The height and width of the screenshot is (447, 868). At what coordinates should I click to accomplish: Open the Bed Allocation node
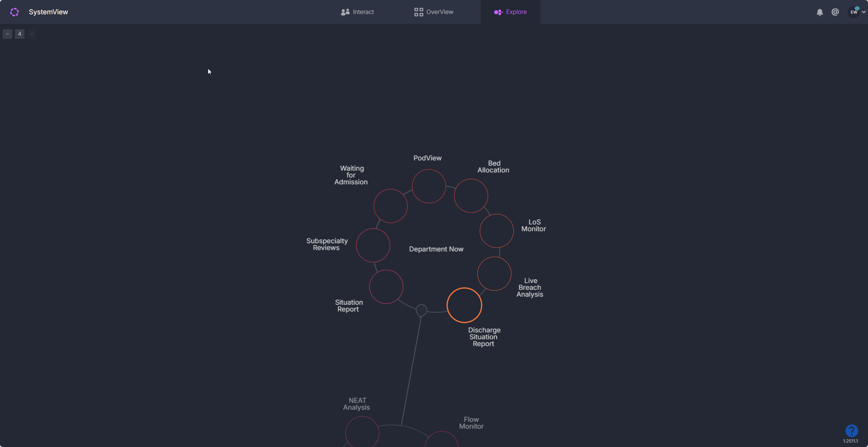[x=471, y=196]
